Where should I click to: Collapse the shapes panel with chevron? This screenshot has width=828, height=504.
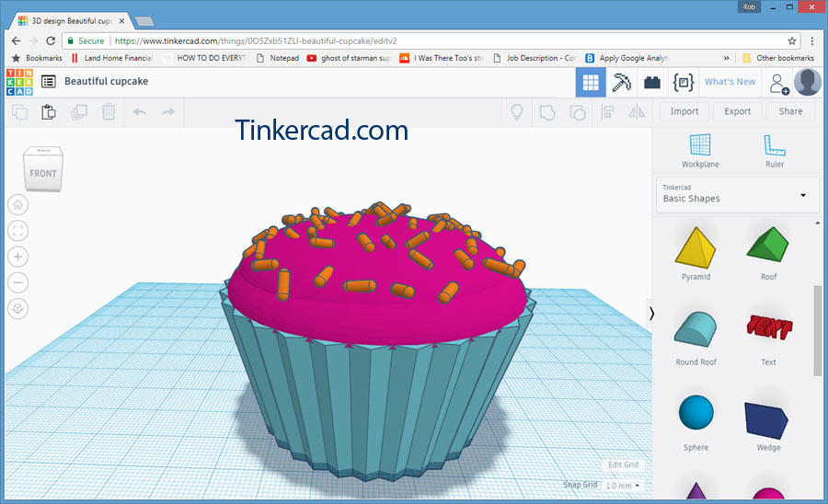652,314
